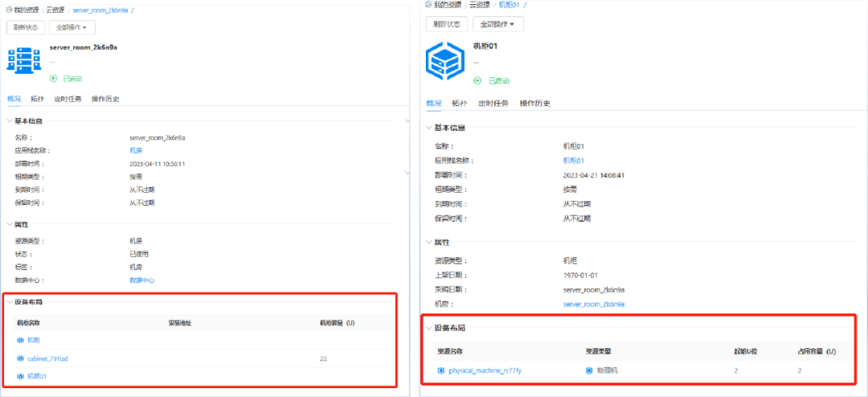Open 全部操作 dropdown in server_room_2k6n9a panel
The height and width of the screenshot is (397, 868).
[x=72, y=27]
